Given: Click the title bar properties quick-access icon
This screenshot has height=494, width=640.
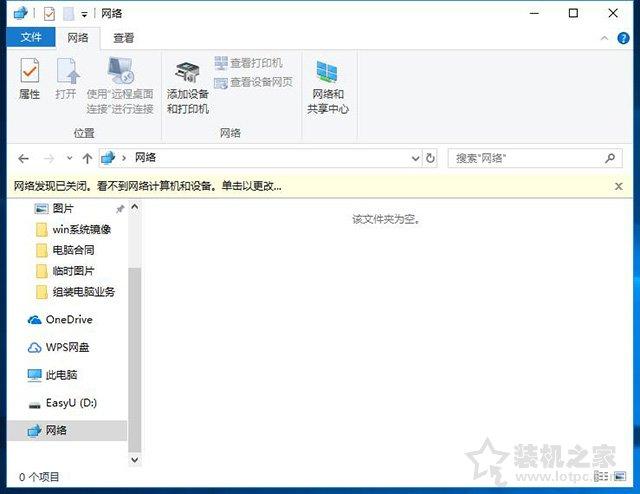Looking at the screenshot, I should pyautogui.click(x=49, y=13).
